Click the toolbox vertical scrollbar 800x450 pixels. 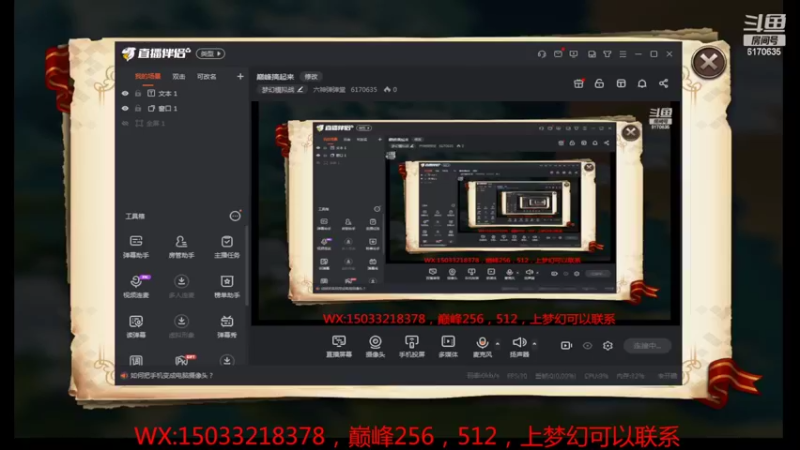tap(247, 265)
